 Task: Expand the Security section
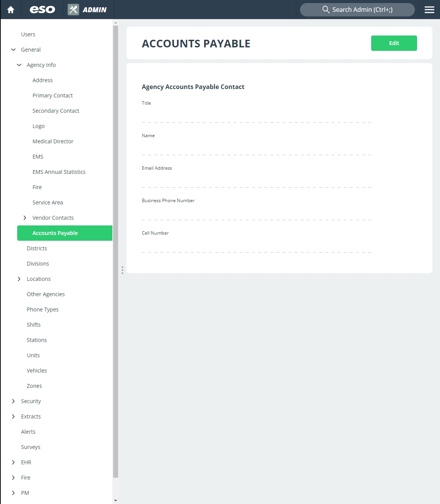click(x=13, y=401)
